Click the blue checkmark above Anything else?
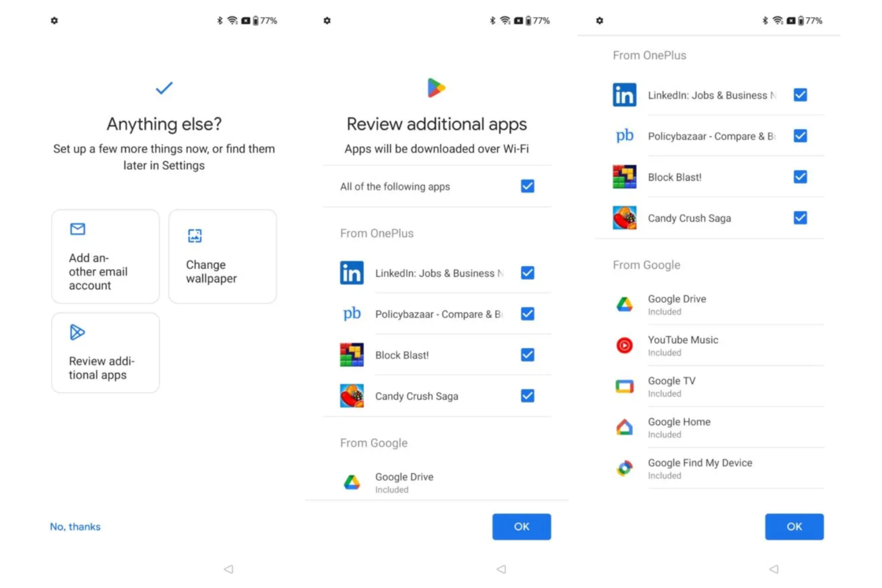Screen dimensions: 882x588 (164, 88)
